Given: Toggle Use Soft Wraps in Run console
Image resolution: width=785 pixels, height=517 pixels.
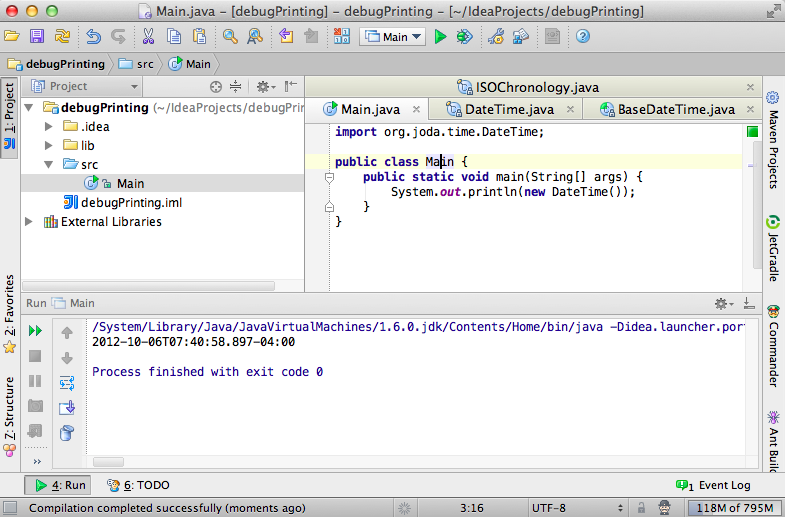Looking at the screenshot, I should pos(67,383).
